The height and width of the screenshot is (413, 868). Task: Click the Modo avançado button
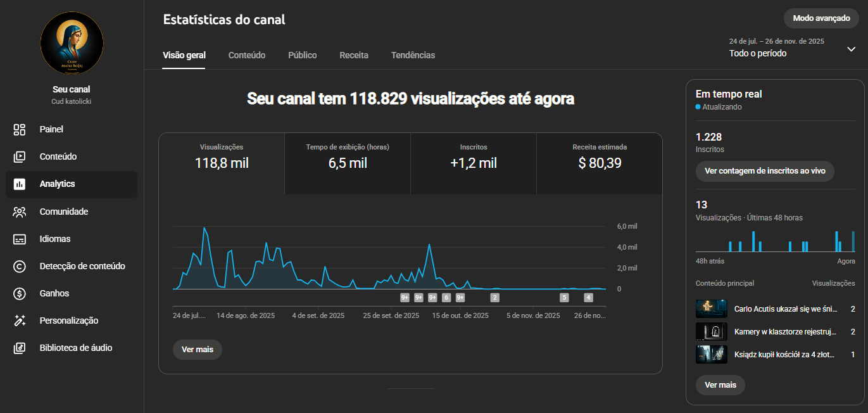click(821, 18)
